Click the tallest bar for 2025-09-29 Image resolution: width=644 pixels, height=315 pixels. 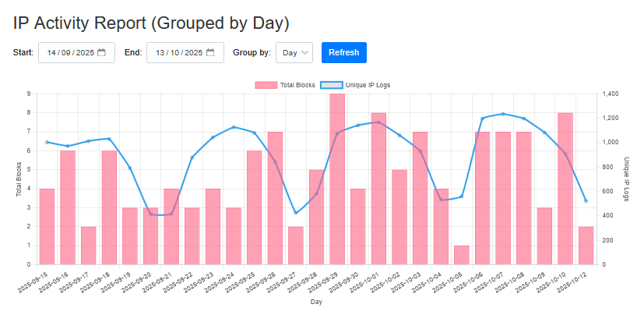click(337, 179)
